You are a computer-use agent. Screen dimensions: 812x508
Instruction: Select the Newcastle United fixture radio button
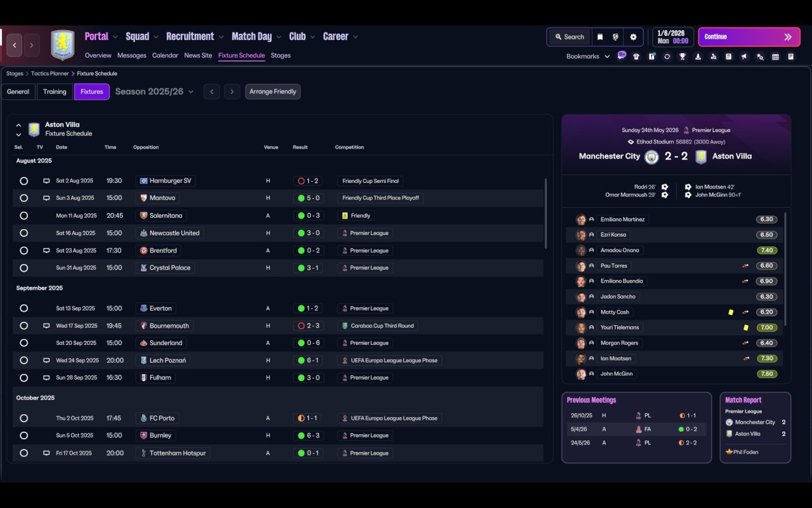pyautogui.click(x=23, y=233)
